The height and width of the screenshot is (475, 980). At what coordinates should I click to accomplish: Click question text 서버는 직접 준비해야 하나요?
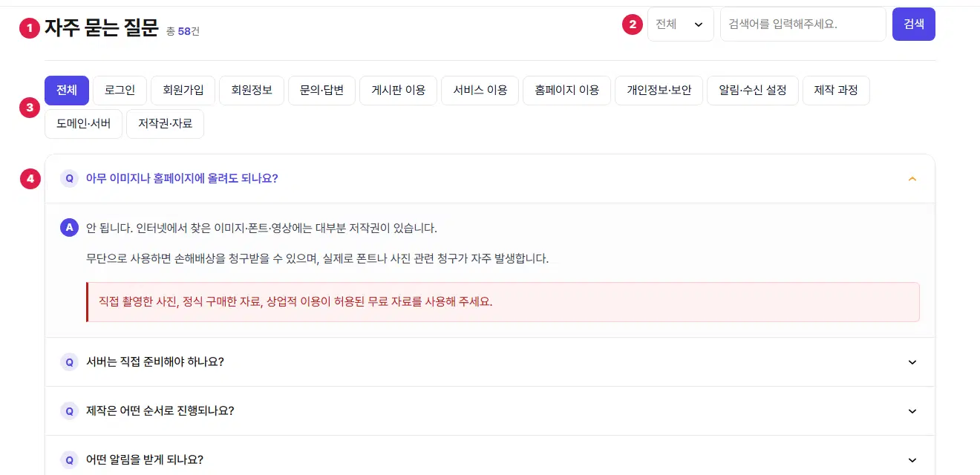coord(155,362)
